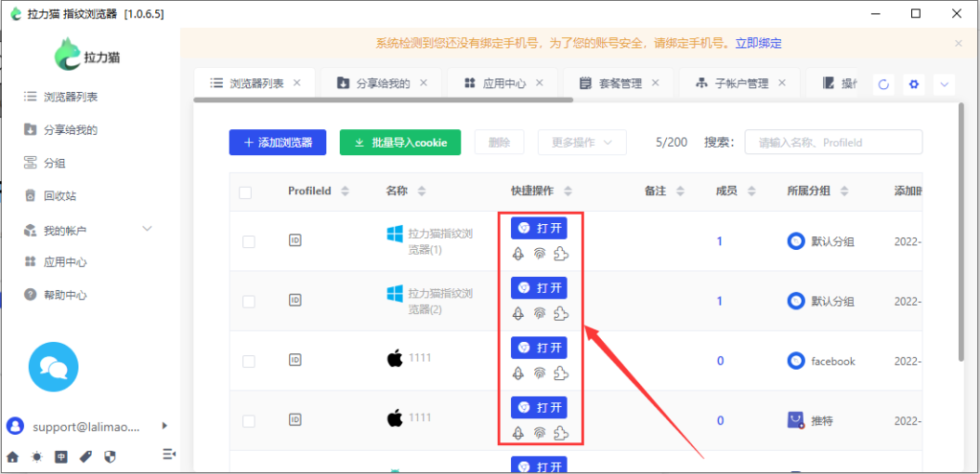Click the refresh icon beside the tabs
Image resolution: width=980 pixels, height=474 pixels.
tap(883, 85)
